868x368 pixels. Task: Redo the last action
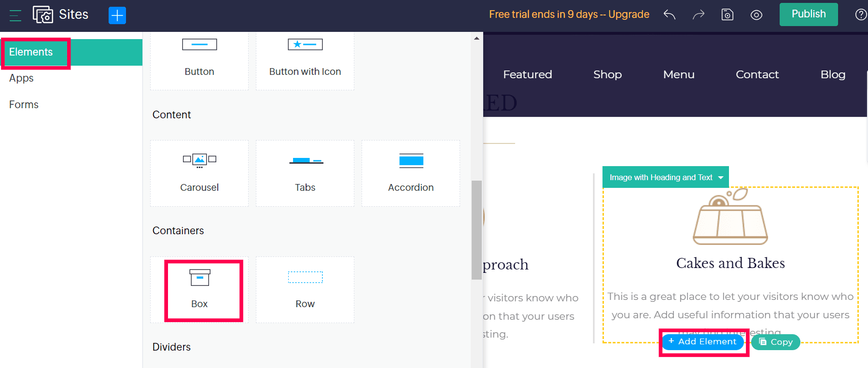(699, 15)
